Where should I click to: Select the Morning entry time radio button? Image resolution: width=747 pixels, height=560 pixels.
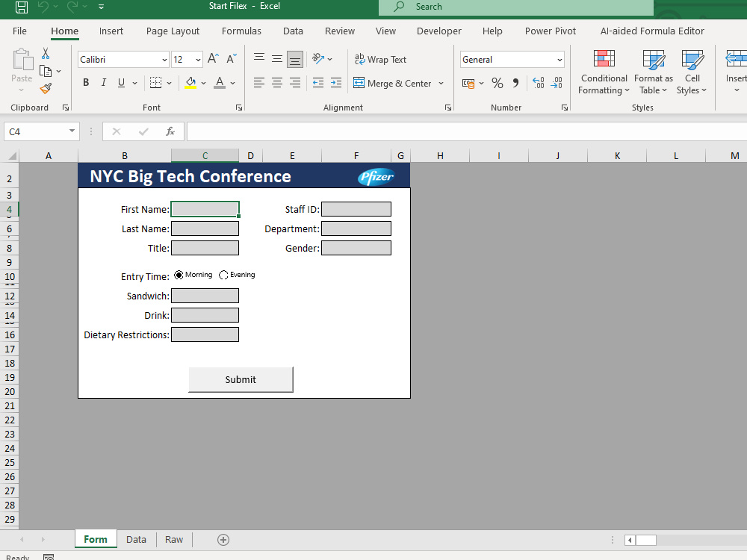[x=177, y=274]
